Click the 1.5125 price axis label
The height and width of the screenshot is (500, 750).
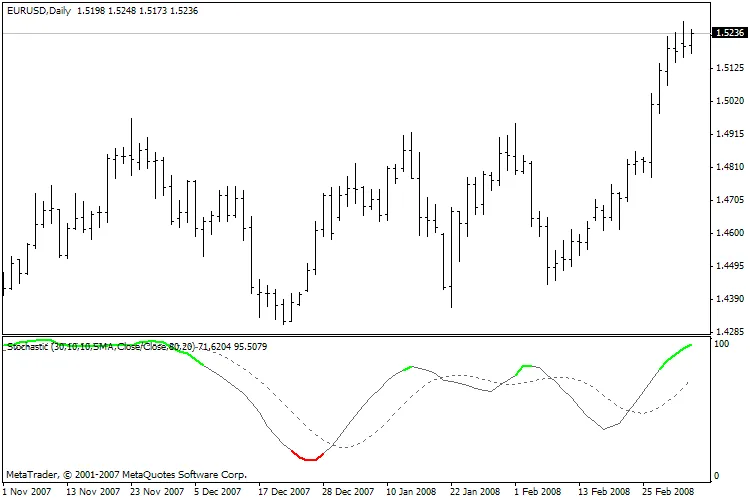pyautogui.click(x=730, y=68)
